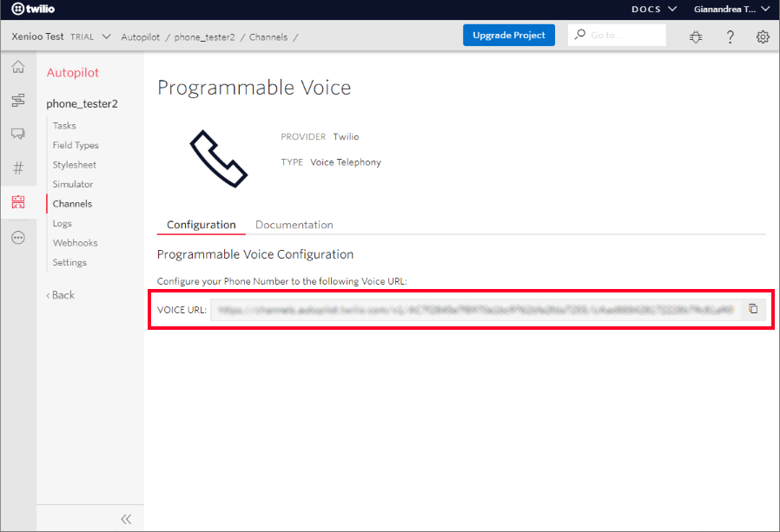The width and height of the screenshot is (780, 532).
Task: Click the Voice Telephony type text
Action: (x=346, y=162)
